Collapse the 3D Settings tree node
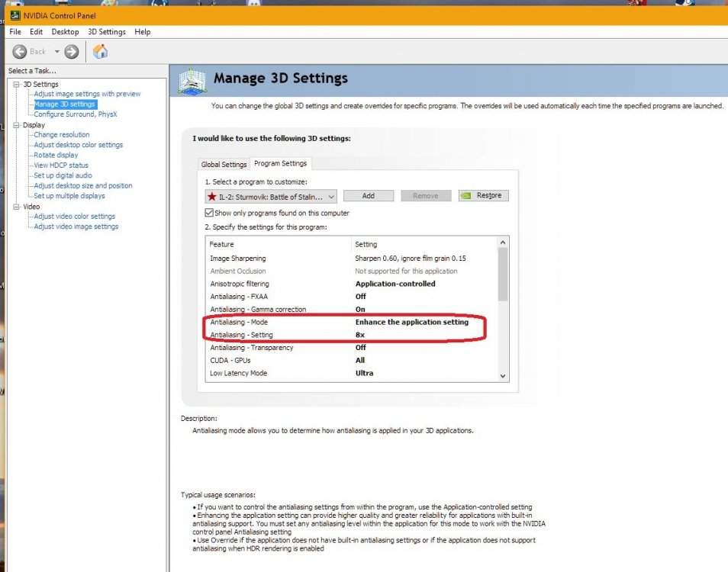Viewport: 728px width, 572px height. tap(16, 85)
